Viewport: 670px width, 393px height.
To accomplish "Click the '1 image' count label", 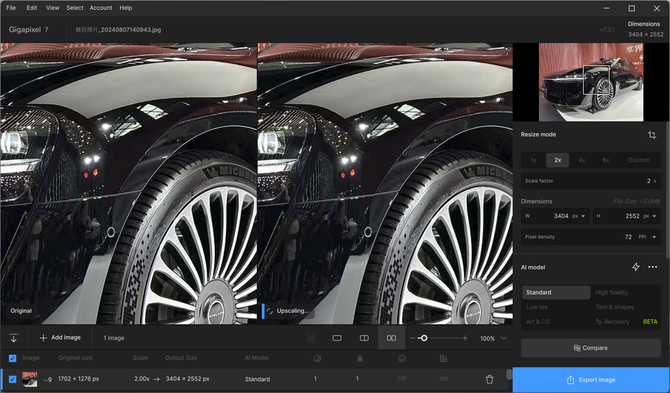I will tap(114, 338).
